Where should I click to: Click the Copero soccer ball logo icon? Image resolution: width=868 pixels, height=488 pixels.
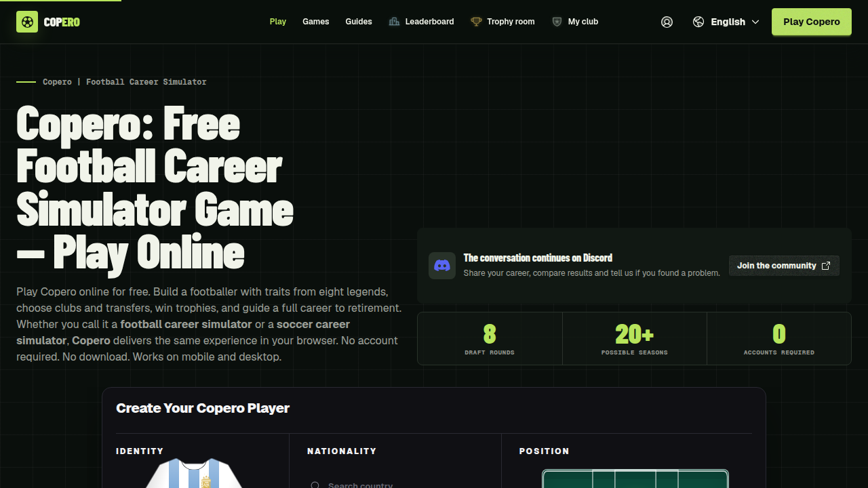(27, 22)
